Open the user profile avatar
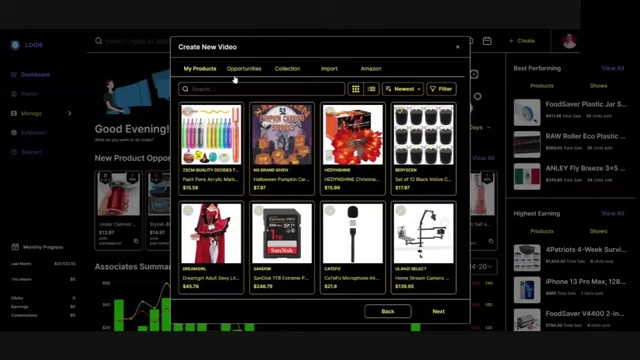 click(569, 41)
